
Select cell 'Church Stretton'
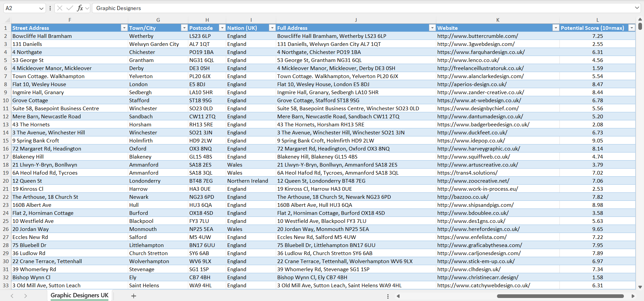coord(158,253)
